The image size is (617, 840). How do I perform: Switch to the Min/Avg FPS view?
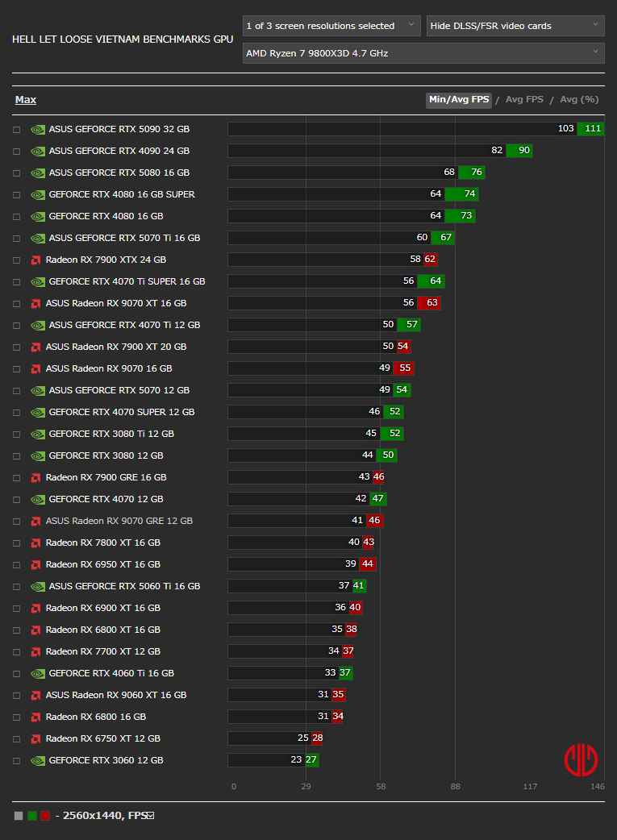pos(459,100)
